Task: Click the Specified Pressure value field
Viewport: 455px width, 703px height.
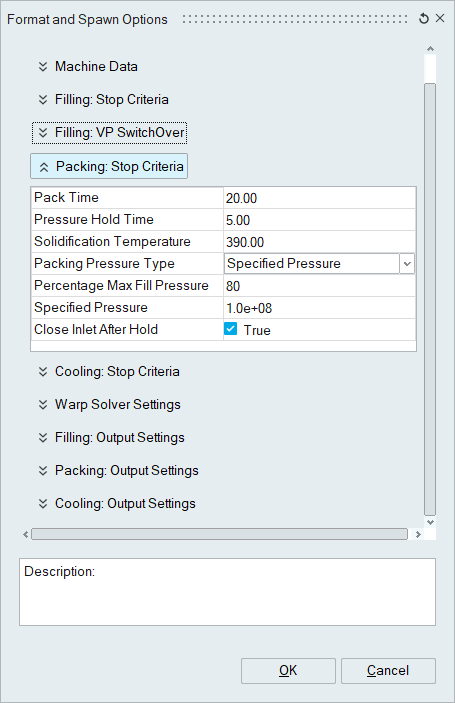Action: [x=319, y=308]
